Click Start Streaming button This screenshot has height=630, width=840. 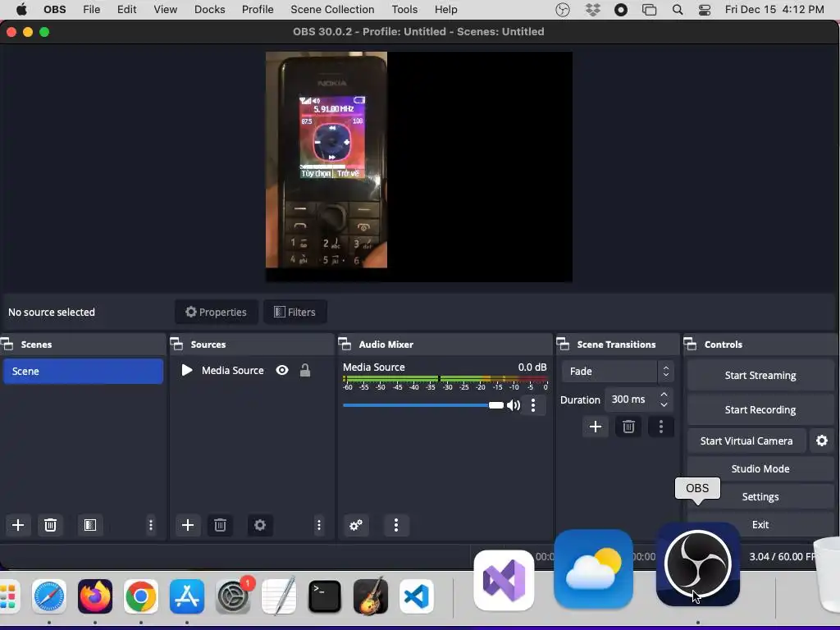(x=760, y=375)
